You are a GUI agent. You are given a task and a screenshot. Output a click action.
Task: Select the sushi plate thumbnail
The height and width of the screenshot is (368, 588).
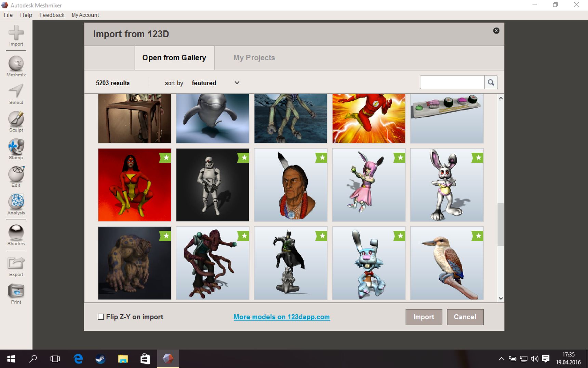click(x=447, y=118)
